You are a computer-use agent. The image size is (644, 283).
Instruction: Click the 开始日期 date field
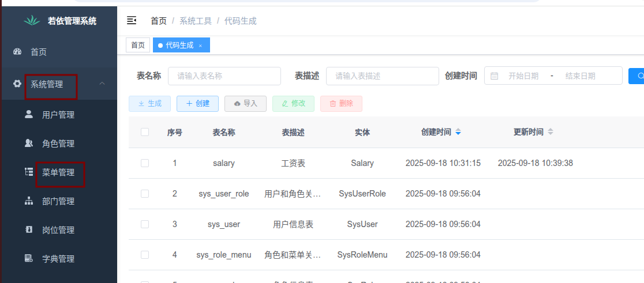[x=523, y=76]
